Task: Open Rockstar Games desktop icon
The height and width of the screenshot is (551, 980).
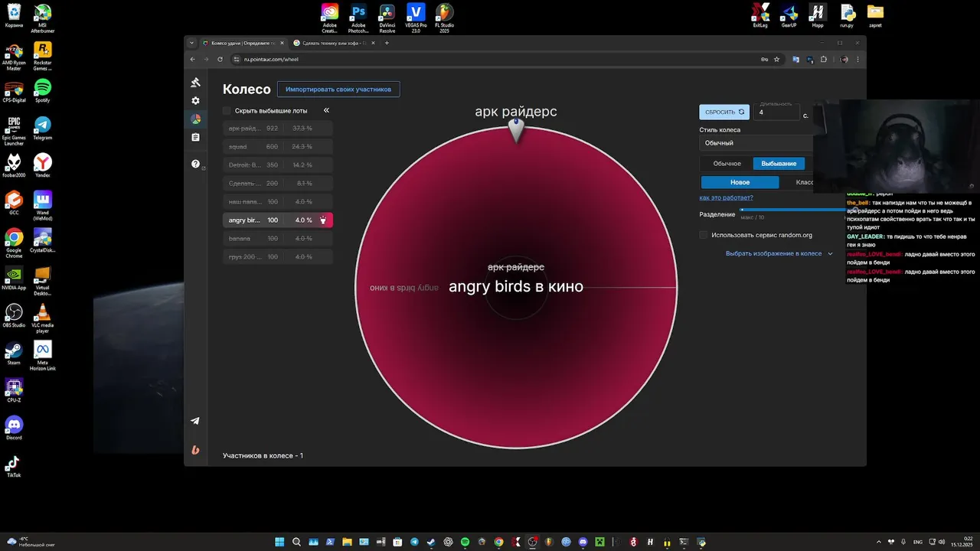Action: [x=43, y=56]
